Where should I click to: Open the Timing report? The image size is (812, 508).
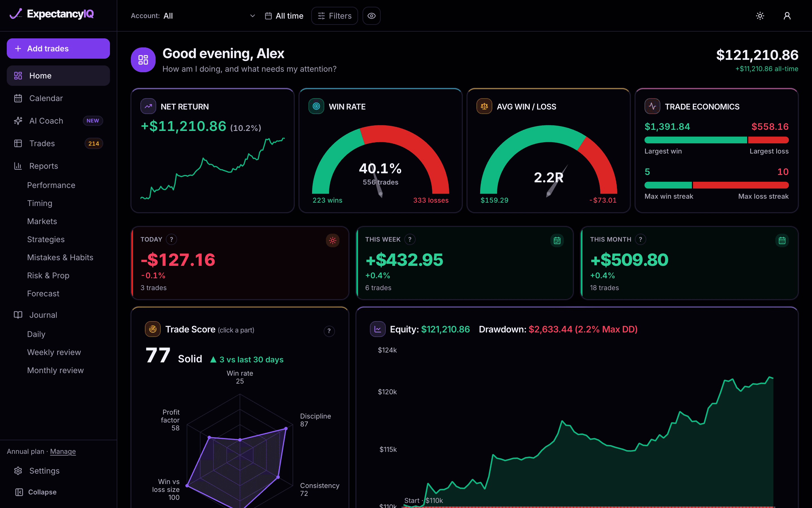(39, 203)
